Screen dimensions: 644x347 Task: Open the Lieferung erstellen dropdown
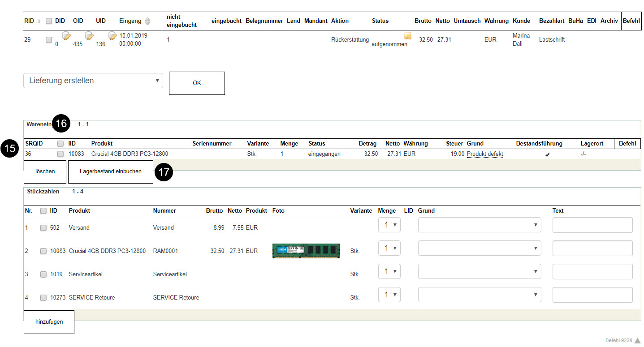click(x=93, y=81)
